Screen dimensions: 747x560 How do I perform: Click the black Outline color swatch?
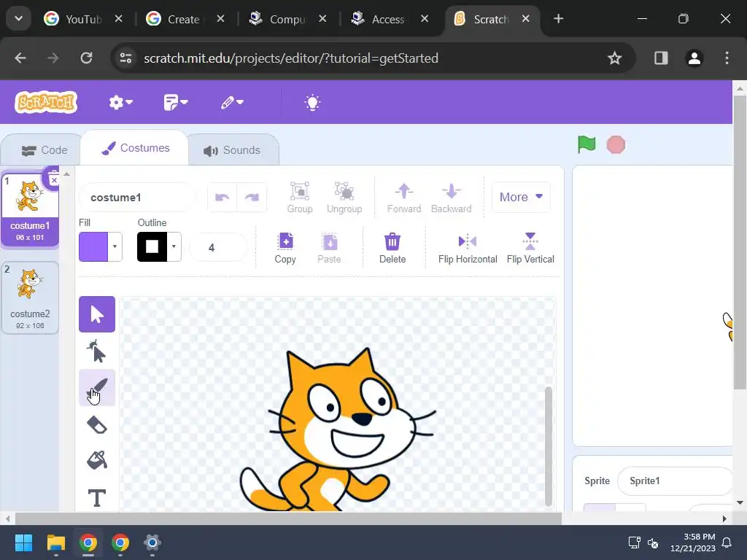click(152, 246)
